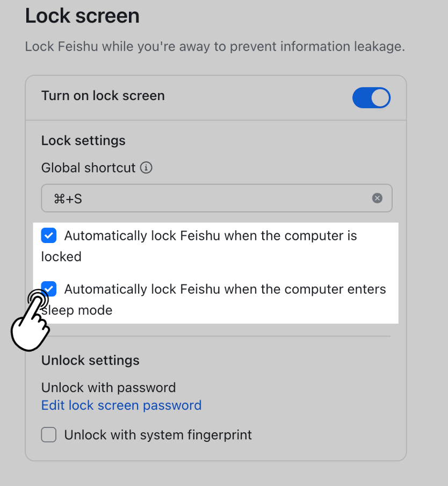Click the "enters sleep mode" option label text
This screenshot has height=486, width=448.
[x=225, y=289]
